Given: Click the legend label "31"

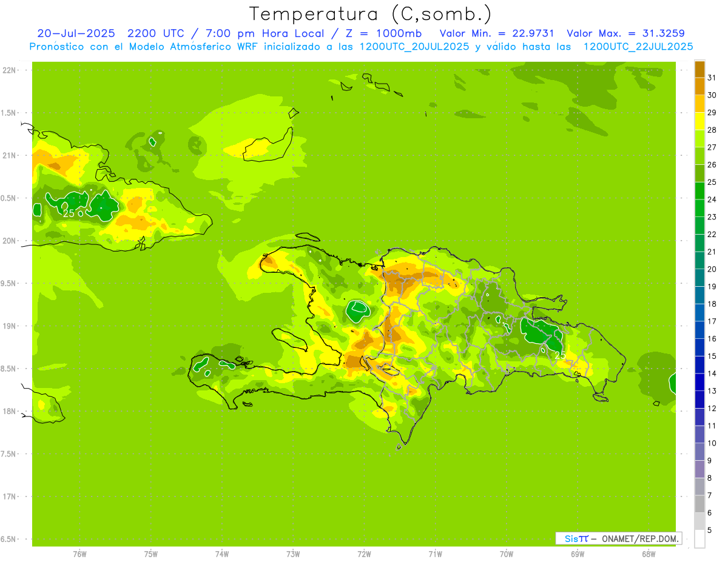Looking at the screenshot, I should click(712, 78).
